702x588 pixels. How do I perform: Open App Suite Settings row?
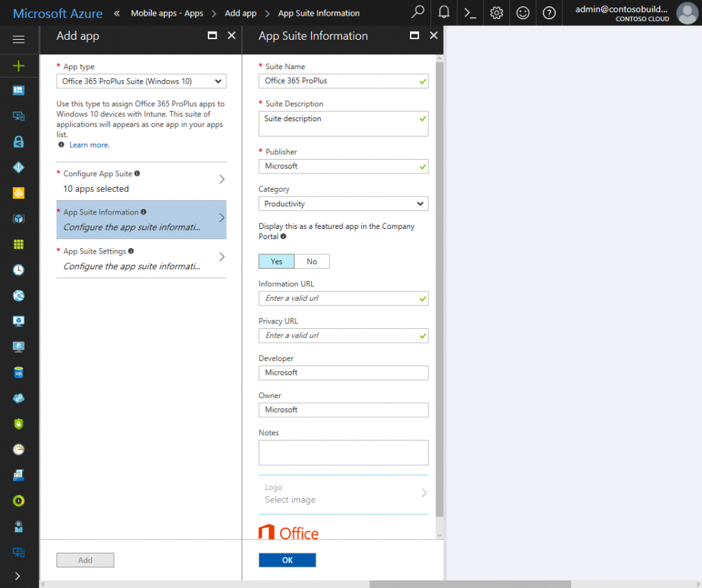(141, 258)
